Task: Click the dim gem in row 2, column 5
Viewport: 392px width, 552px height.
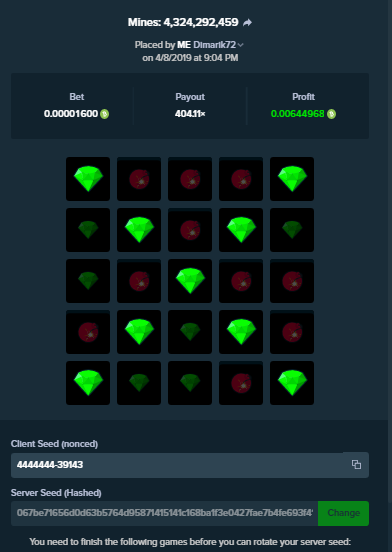Action: 292,230
